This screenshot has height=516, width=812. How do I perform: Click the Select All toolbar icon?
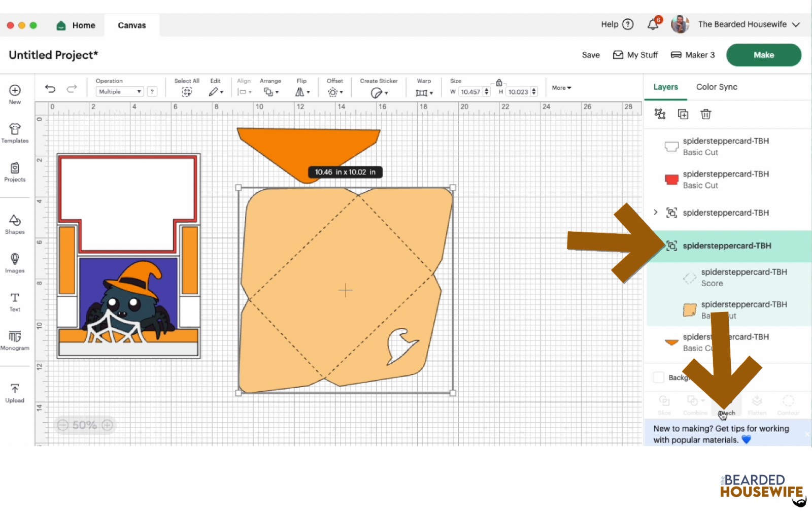click(x=186, y=91)
